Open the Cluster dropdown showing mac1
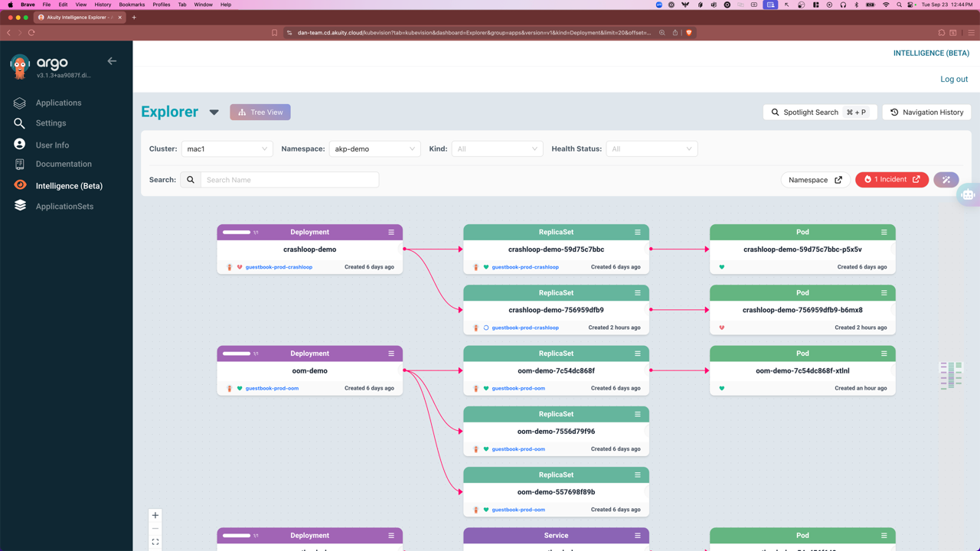This screenshot has width=980, height=551. (227, 149)
